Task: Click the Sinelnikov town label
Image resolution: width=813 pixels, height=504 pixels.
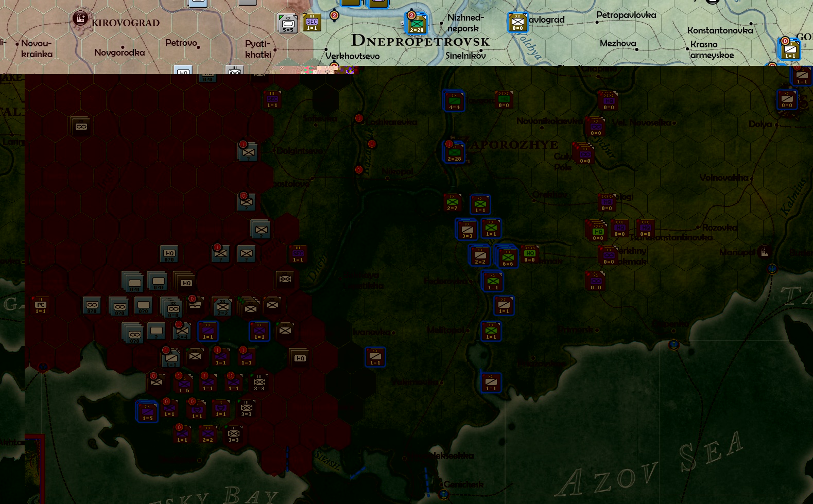Action: pyautogui.click(x=465, y=55)
